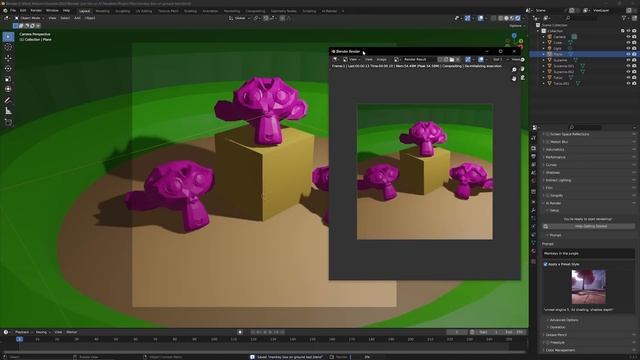Click the preset style thumbnail image
The height and width of the screenshot is (360, 640).
(x=588, y=287)
